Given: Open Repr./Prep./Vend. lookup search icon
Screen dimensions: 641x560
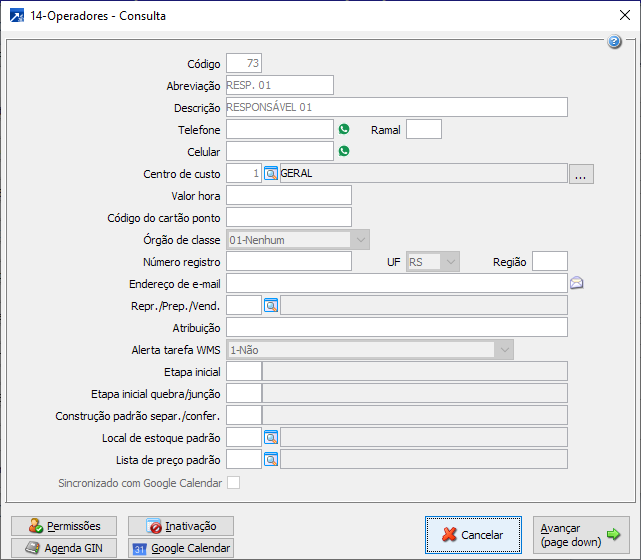Looking at the screenshot, I should click(271, 305).
